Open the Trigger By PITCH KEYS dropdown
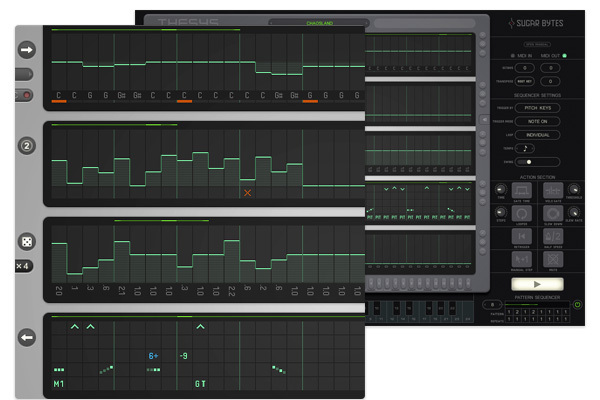The image size is (600, 400). [538, 108]
